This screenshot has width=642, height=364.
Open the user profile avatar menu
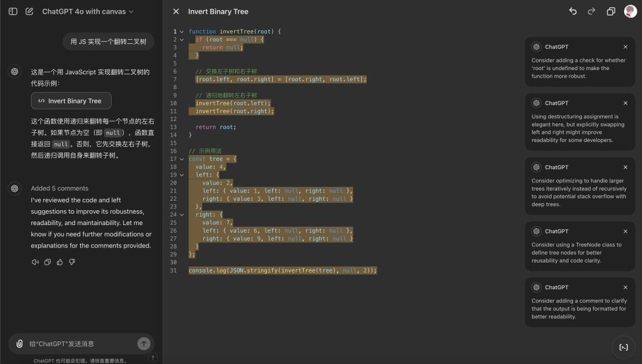click(x=630, y=11)
